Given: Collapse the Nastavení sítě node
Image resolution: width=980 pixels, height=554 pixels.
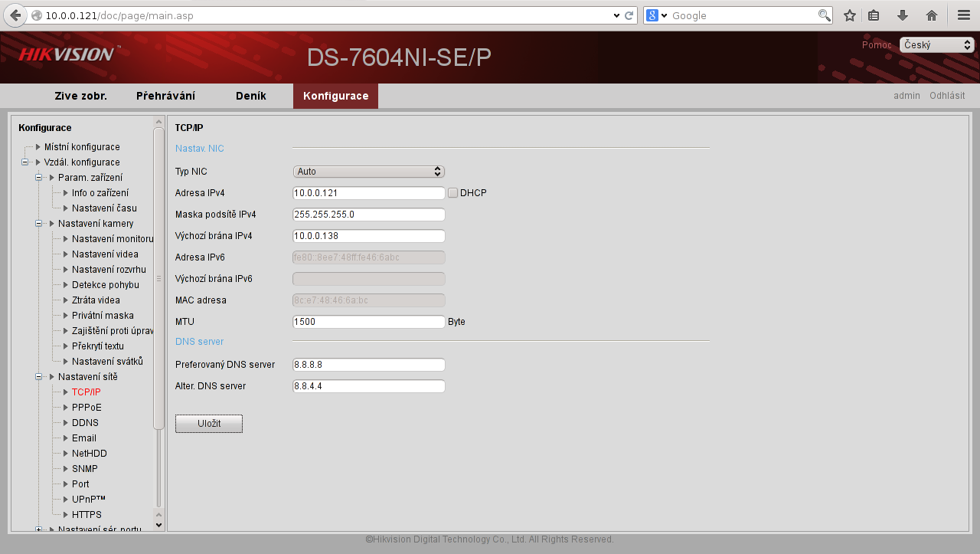Looking at the screenshot, I should pos(39,377).
